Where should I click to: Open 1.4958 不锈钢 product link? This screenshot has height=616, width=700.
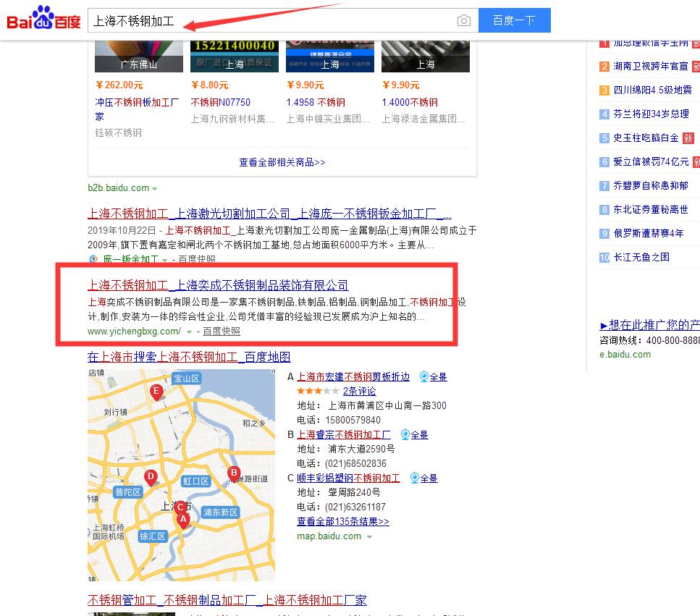[x=316, y=102]
